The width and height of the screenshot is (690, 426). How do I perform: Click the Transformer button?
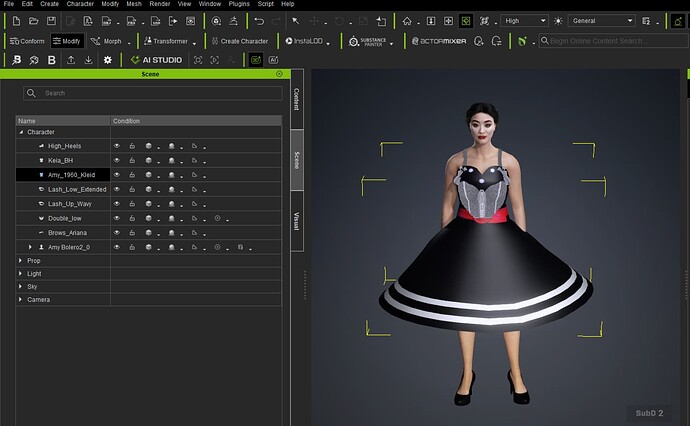[166, 41]
